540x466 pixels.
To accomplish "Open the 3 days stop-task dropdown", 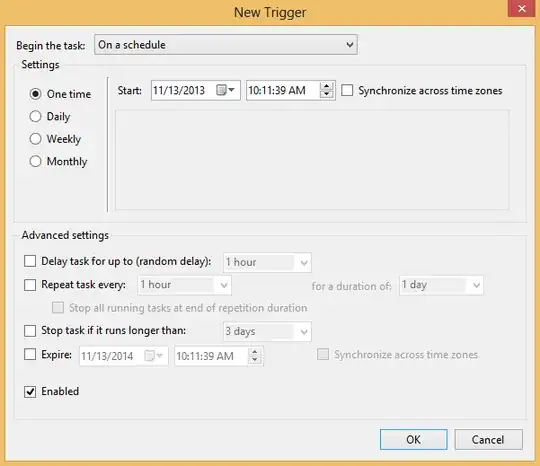I will click(x=267, y=331).
